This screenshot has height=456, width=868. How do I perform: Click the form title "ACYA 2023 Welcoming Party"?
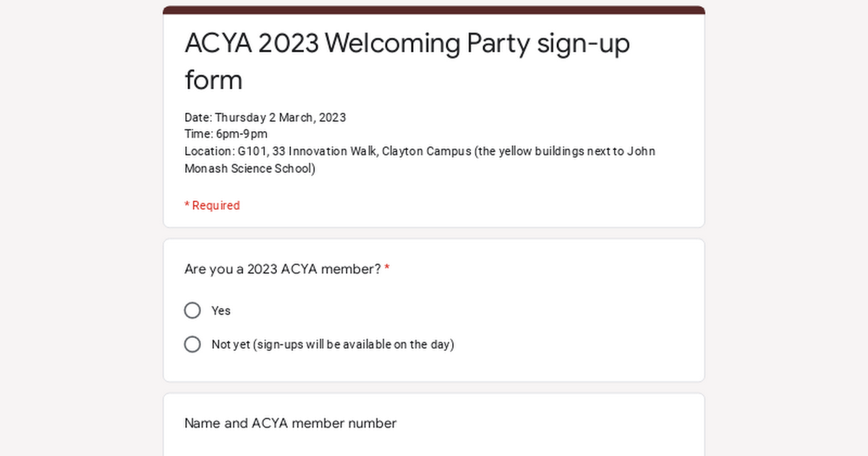pos(407,43)
